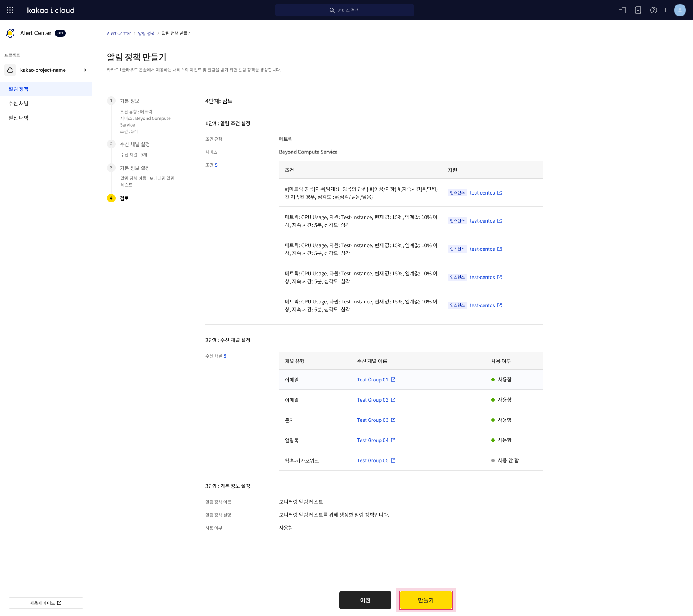Click the cloud project icon
693x616 pixels.
coord(10,70)
